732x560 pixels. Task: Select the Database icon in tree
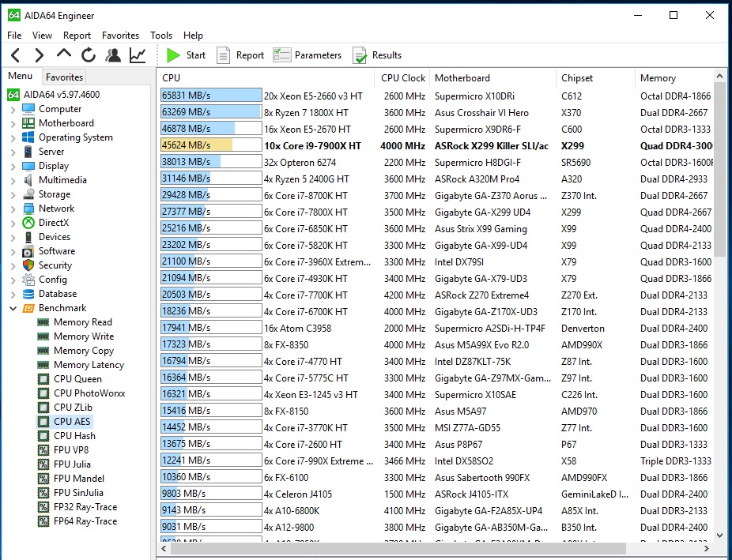tap(28, 294)
